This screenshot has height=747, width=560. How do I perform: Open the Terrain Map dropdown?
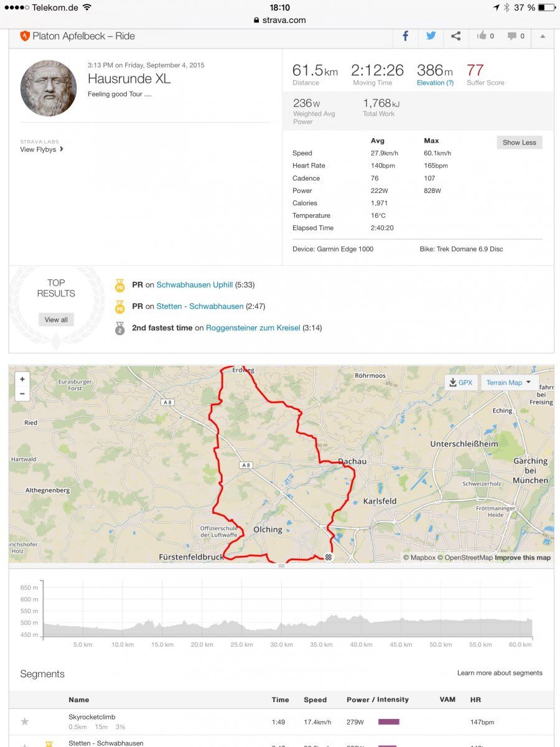click(509, 382)
